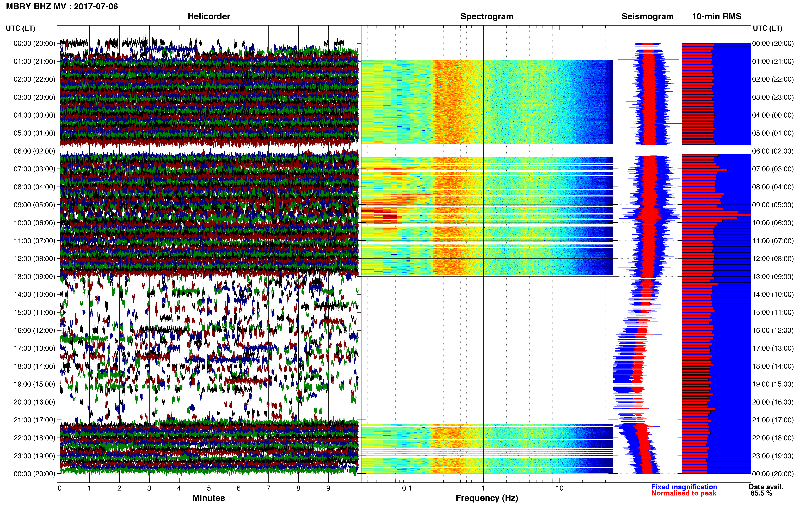The width and height of the screenshot is (812, 508).
Task: Click the red 'Normalised to peak' legend text
Action: point(684,493)
